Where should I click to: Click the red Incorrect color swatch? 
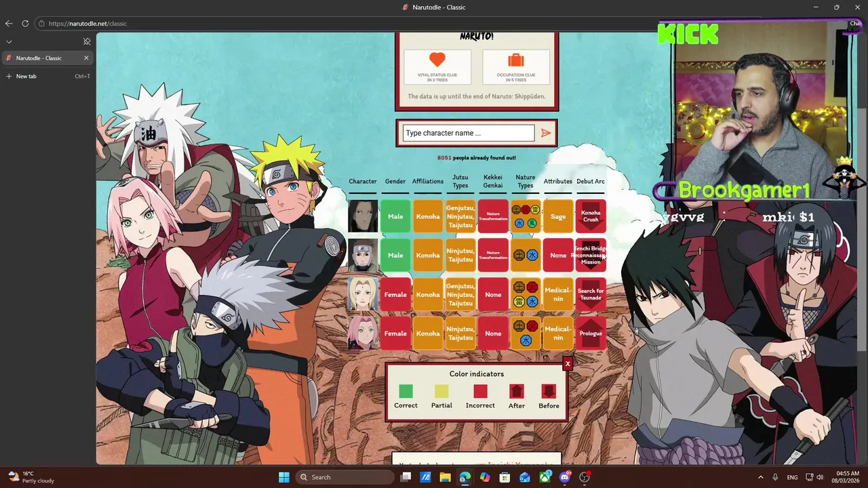tap(480, 391)
